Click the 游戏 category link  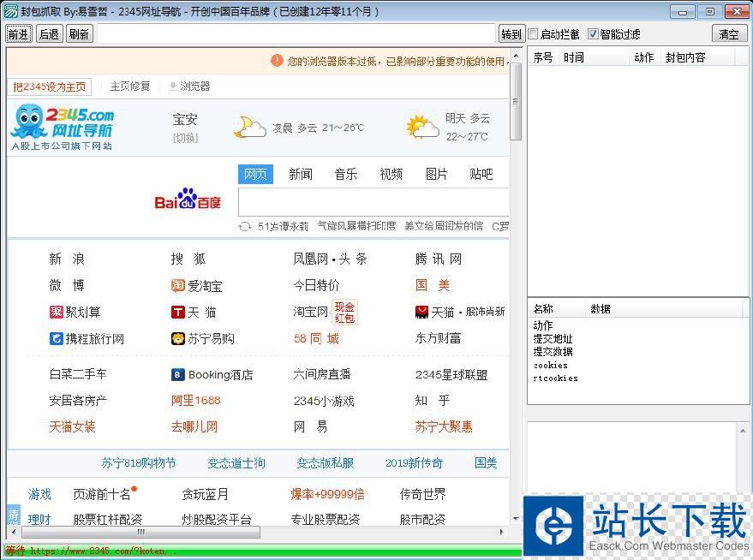[39, 494]
